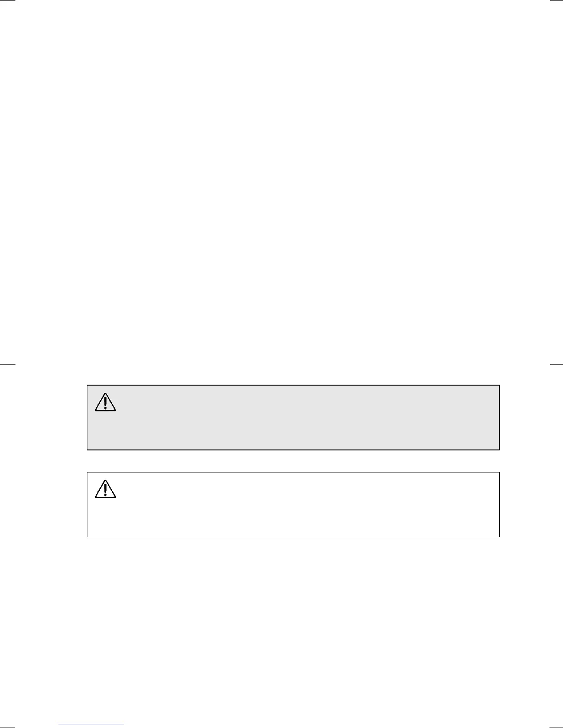
Task: Click the right border of the white box
Action: [x=500, y=505]
